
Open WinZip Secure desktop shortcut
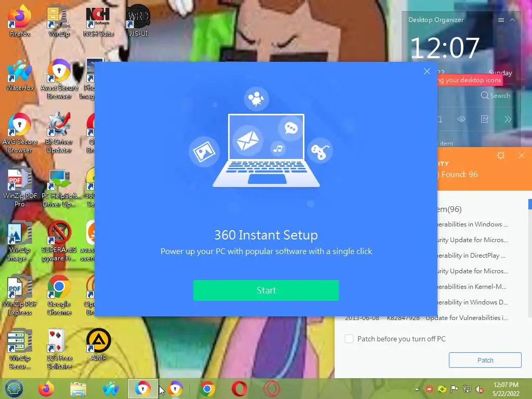pos(20,349)
